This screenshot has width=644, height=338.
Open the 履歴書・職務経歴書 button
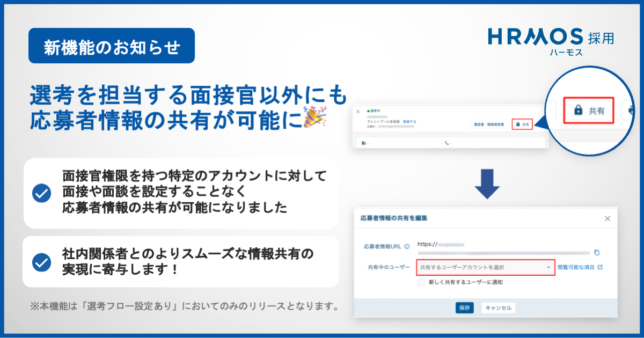tap(488, 124)
